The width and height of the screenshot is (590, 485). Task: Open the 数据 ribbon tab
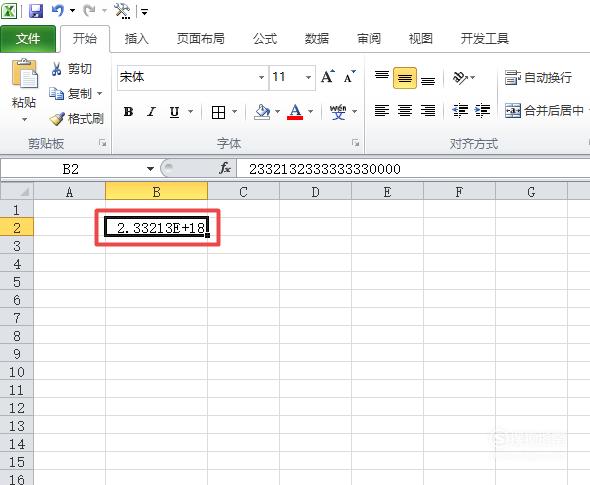click(316, 38)
